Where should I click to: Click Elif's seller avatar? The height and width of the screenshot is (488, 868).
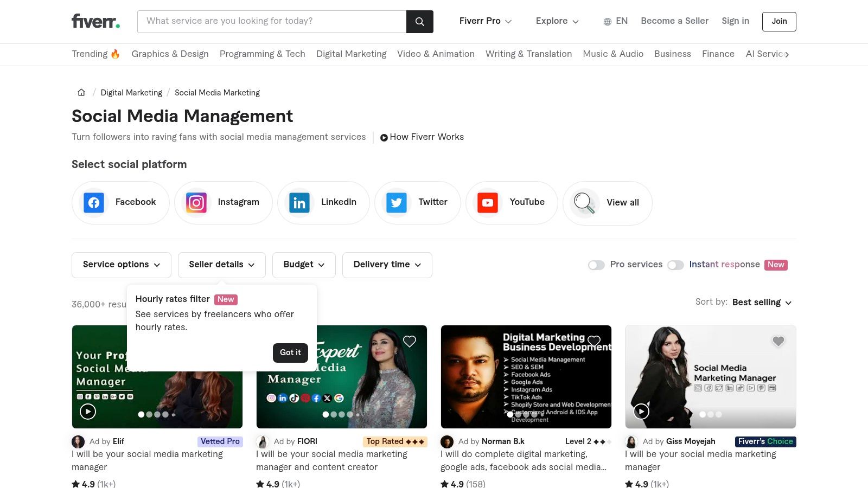coord(78,441)
